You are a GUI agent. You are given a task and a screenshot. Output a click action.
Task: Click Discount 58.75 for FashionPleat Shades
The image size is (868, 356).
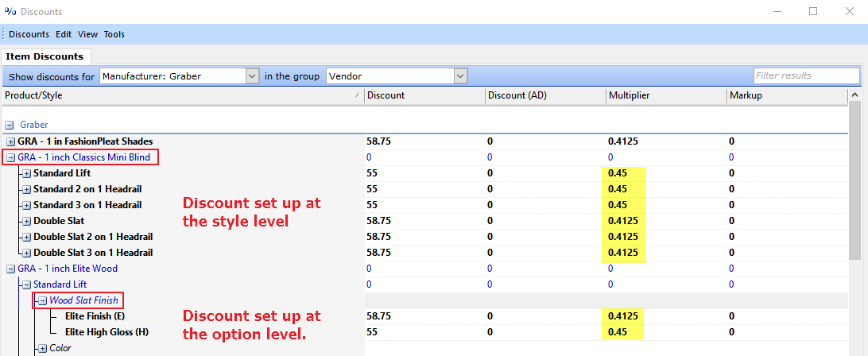(378, 141)
